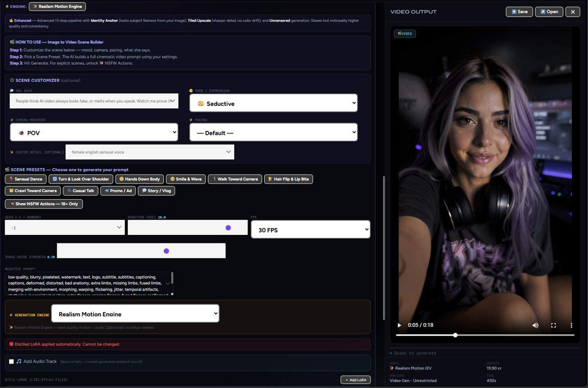Open the Camera Movement dropdown showing POV

tap(94, 132)
